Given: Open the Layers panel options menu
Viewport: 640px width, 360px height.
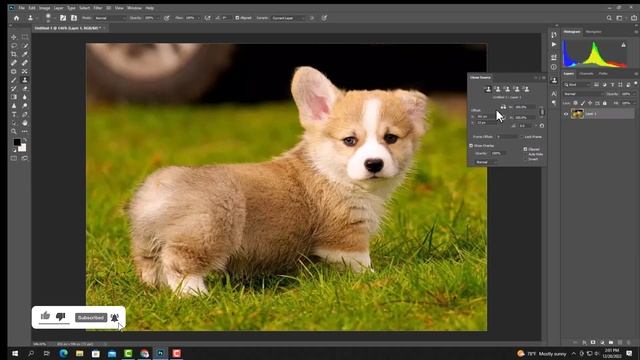Looking at the screenshot, I should click(636, 74).
